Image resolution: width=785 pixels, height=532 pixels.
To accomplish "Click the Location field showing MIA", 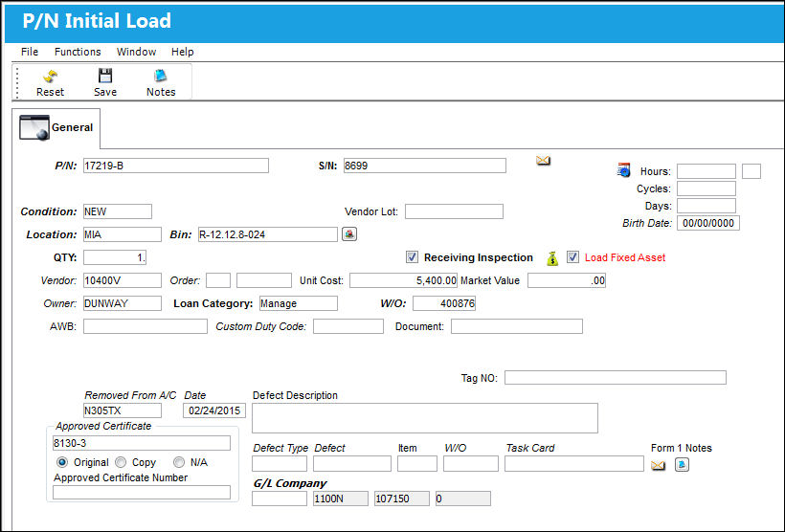I will [x=123, y=234].
